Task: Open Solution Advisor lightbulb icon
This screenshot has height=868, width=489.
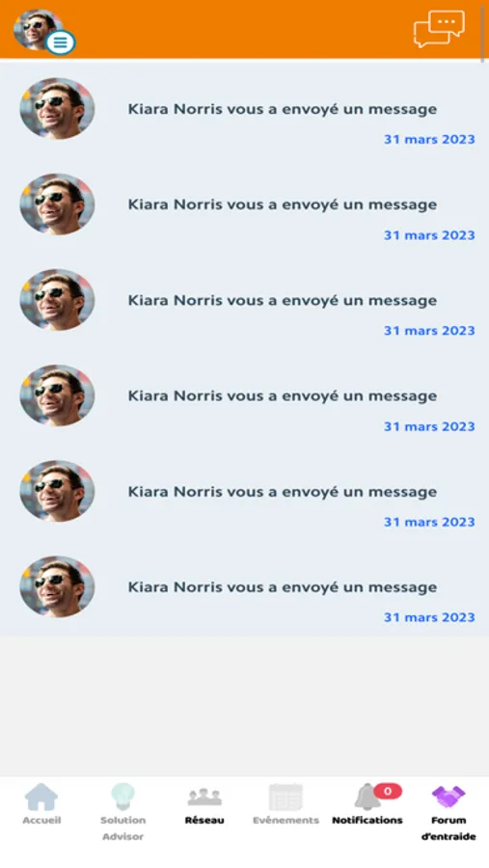Action: click(122, 797)
